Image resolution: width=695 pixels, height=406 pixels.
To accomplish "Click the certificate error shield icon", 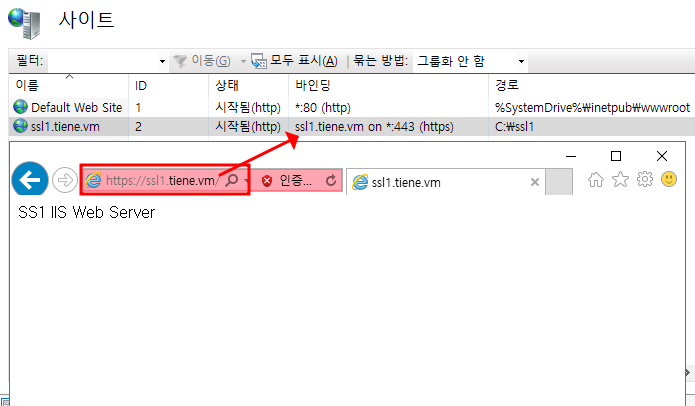I will (267, 180).
